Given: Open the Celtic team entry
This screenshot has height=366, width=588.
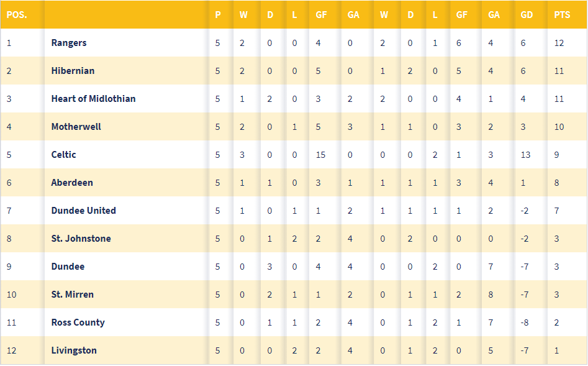Looking at the screenshot, I should tap(64, 155).
